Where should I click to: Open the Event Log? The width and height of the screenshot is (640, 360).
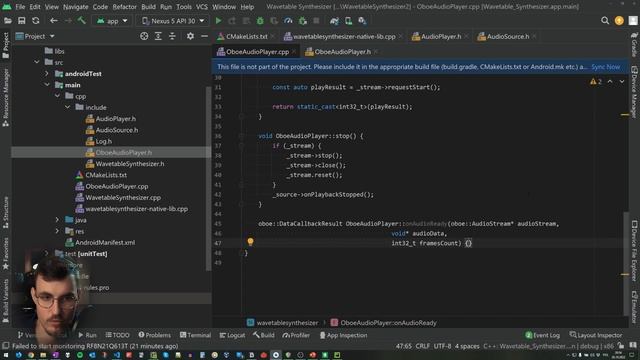542,335
